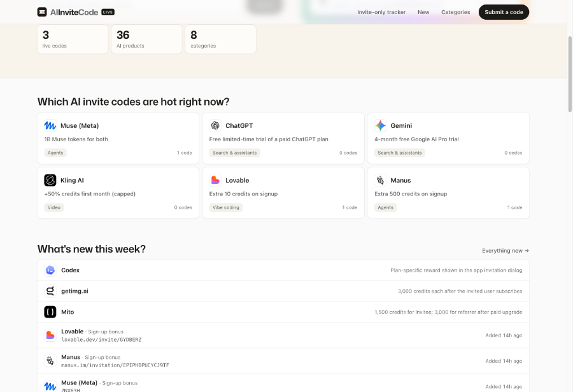Click the Mito logo icon

50,312
